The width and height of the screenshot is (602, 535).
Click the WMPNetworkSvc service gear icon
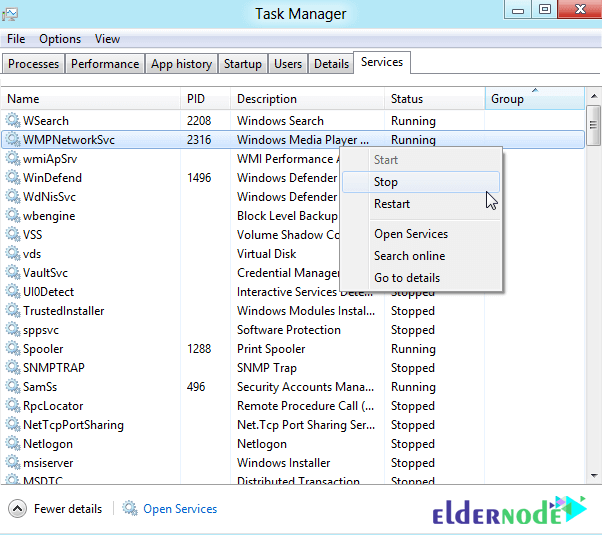pos(13,139)
